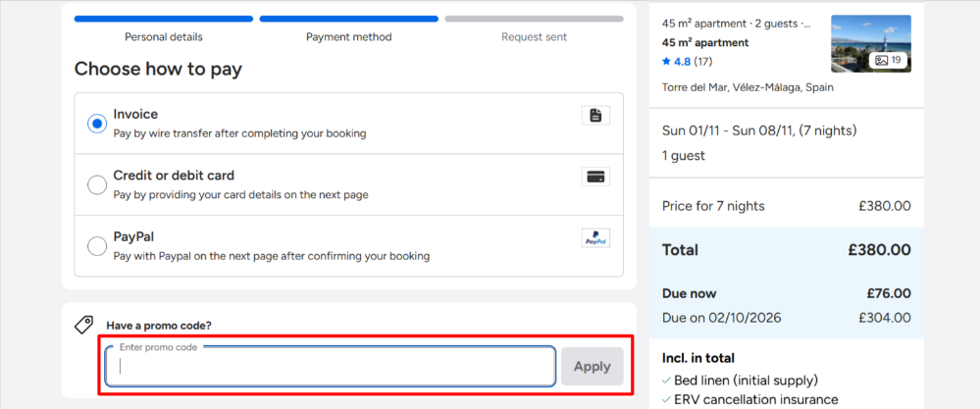Viewport: 980px width, 409px height.
Task: Select the Invoice payment radio button
Action: click(97, 124)
